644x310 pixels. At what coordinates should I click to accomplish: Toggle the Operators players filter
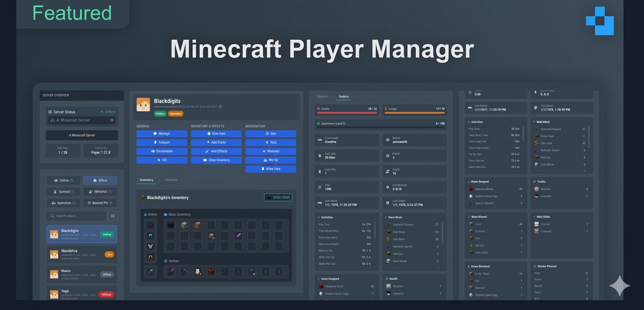(63, 203)
